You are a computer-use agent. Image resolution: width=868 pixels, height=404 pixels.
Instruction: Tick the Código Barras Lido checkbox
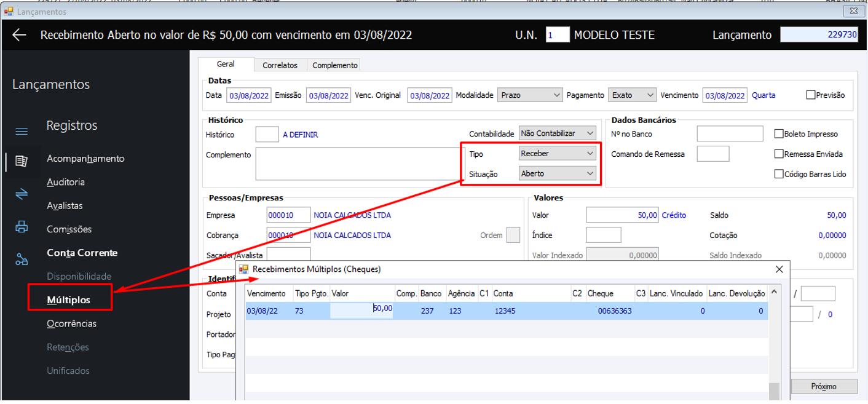click(779, 174)
